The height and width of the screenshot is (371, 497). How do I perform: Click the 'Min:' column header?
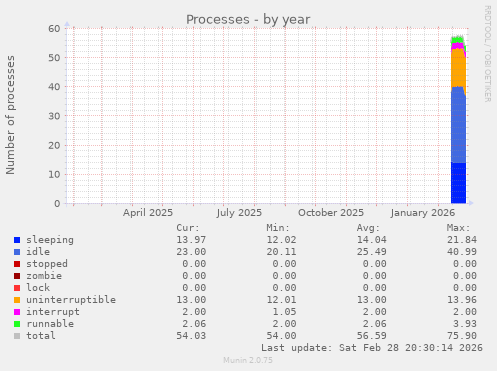(278, 228)
